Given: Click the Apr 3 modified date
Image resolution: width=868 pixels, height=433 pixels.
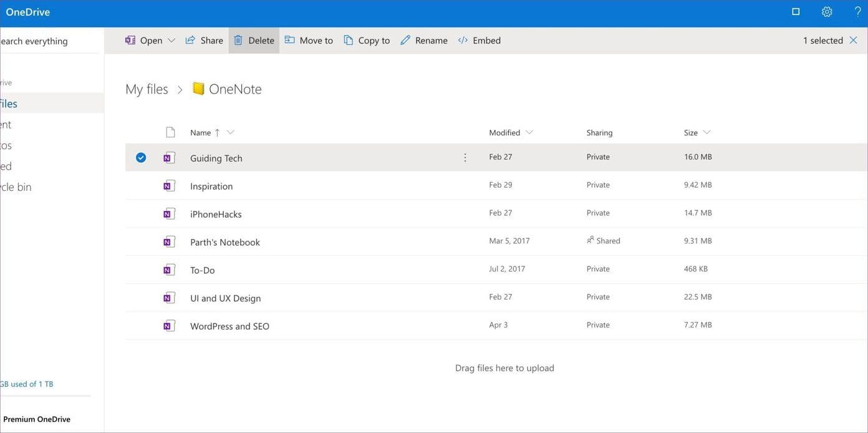Looking at the screenshot, I should click(x=498, y=325).
